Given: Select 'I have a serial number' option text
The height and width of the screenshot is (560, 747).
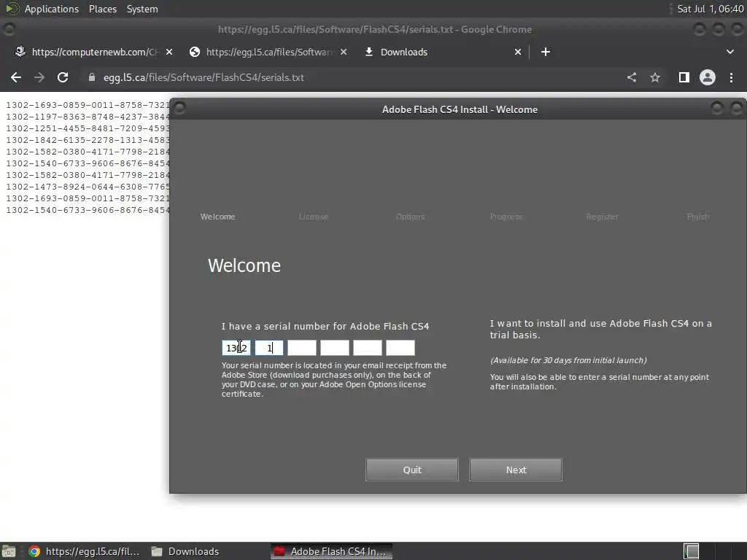Looking at the screenshot, I should point(325,326).
